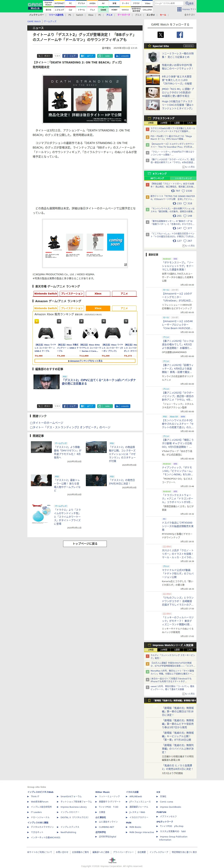224x868 pixels.
Task: Open the HOBBY site in top navigation
Action: click(114, 10)
